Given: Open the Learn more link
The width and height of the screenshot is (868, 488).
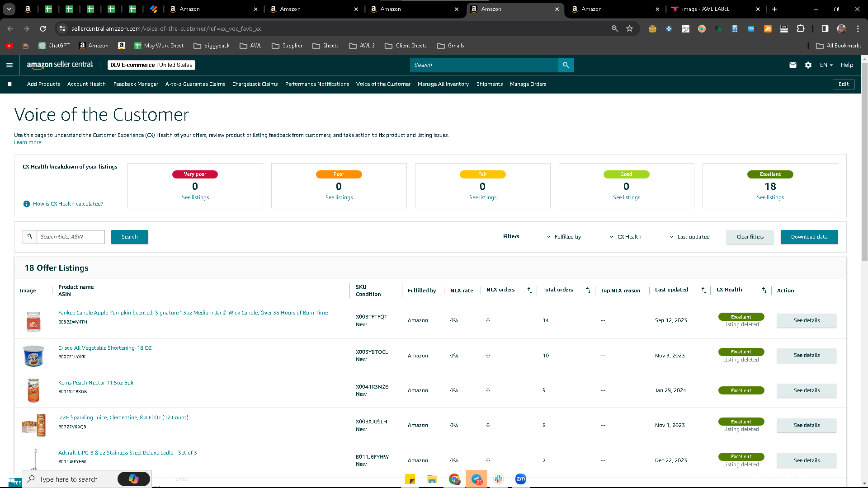Looking at the screenshot, I should [28, 142].
